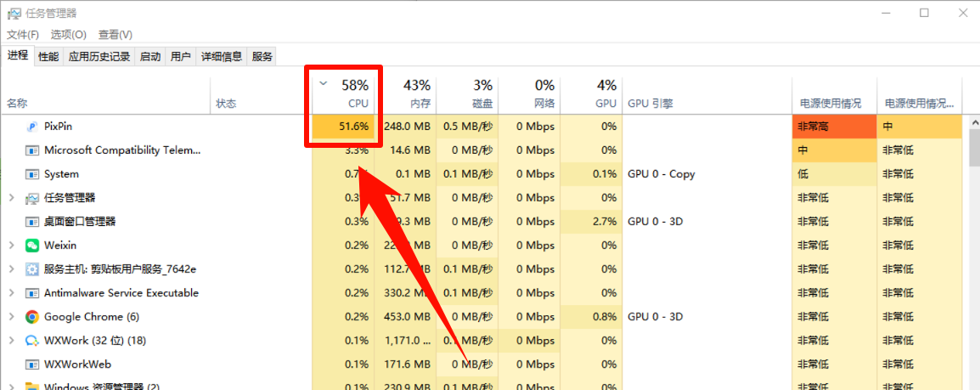Expand the Antimalware Service Executable group
The image size is (980, 390).
click(x=11, y=293)
